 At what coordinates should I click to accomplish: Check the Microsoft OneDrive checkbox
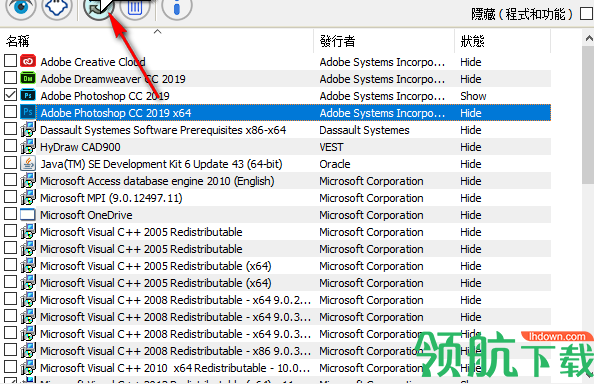coord(11,214)
